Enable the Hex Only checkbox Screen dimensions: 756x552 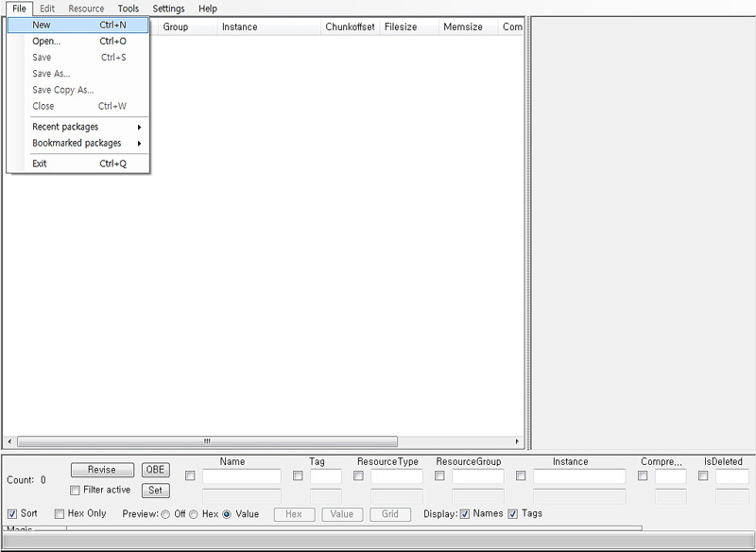tap(60, 514)
